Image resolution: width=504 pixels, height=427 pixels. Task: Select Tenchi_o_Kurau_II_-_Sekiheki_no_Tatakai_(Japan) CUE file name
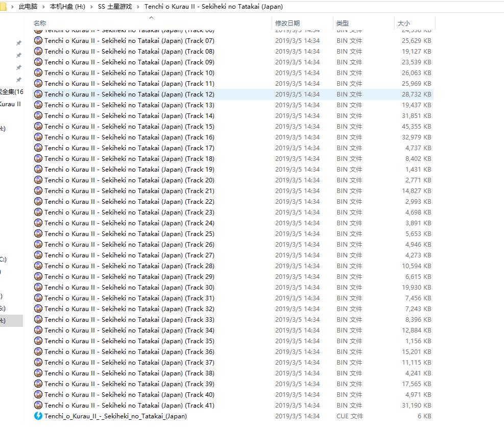115,416
